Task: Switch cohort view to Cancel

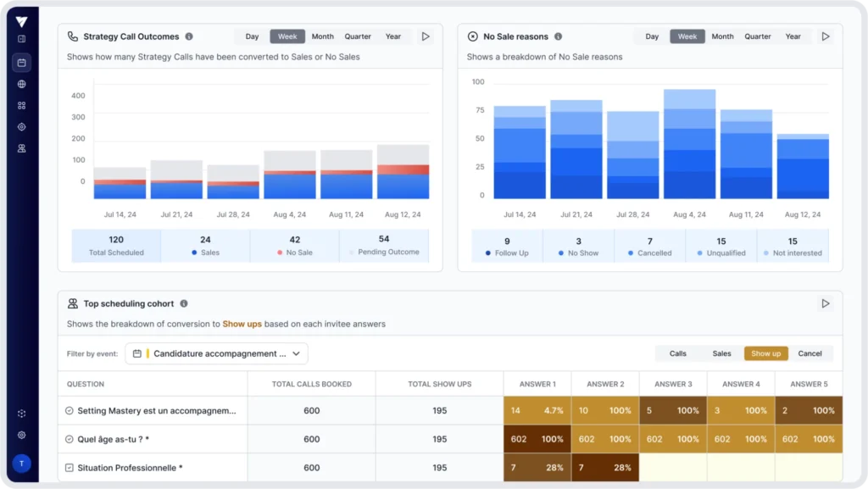Action: tap(810, 353)
